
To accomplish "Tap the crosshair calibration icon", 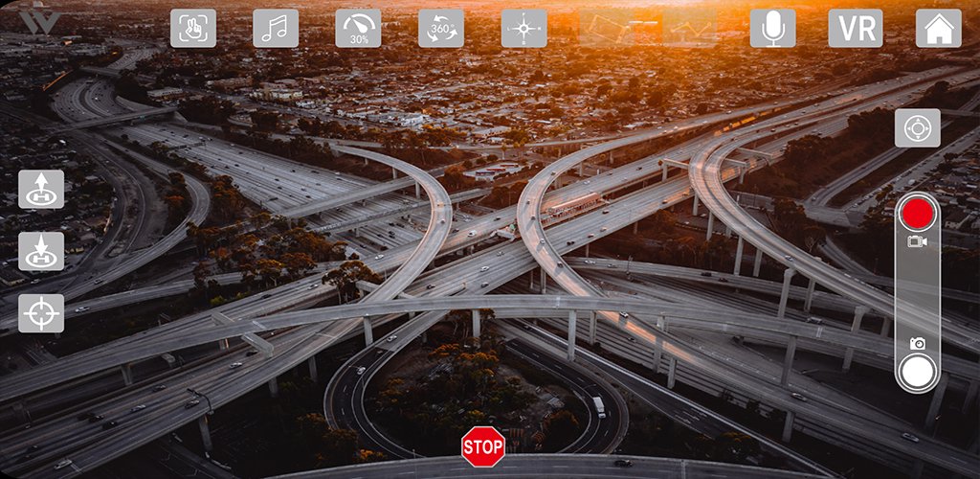I will 41,313.
